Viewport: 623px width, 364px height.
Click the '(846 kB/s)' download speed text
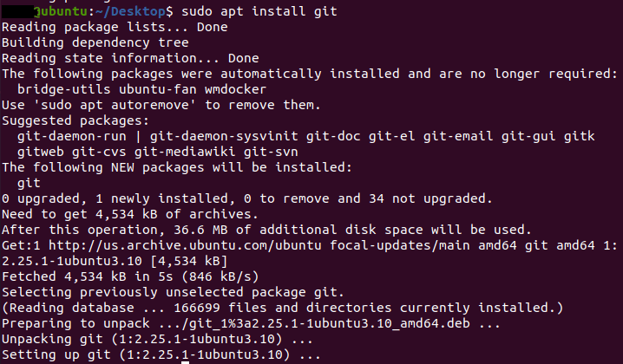click(220, 276)
